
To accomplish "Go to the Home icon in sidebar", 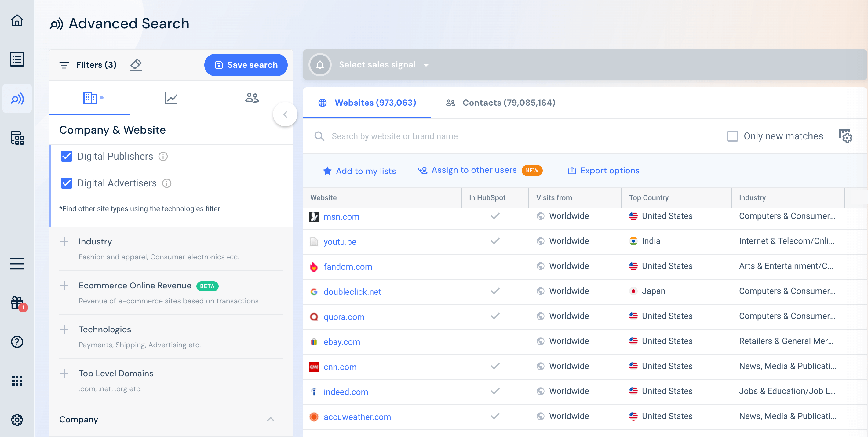I will click(17, 20).
